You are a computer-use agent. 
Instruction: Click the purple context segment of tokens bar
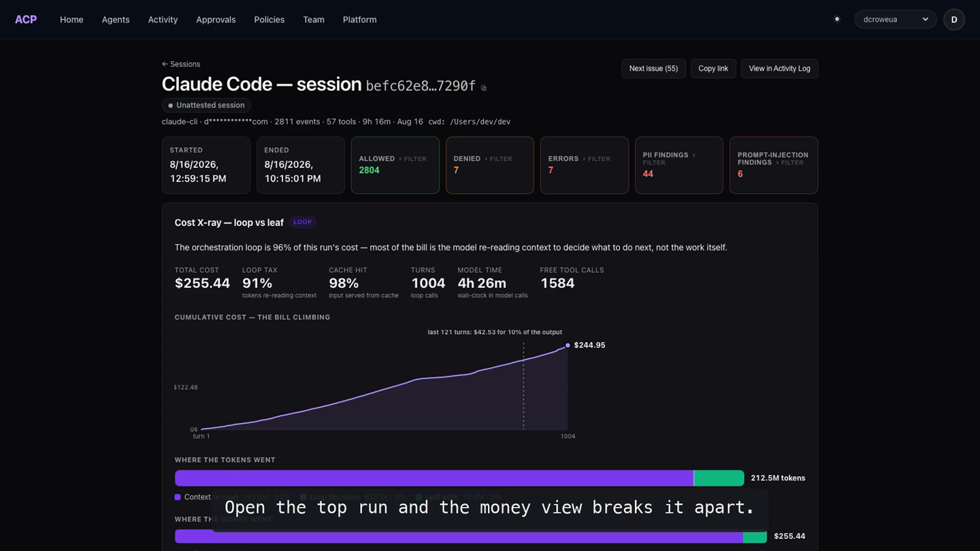(434, 478)
